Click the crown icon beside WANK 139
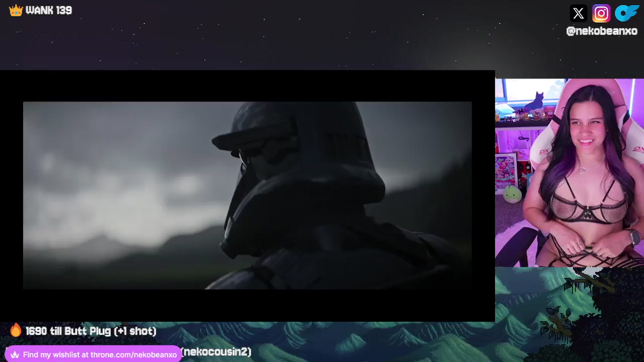The height and width of the screenshot is (362, 644). pyautogui.click(x=15, y=10)
